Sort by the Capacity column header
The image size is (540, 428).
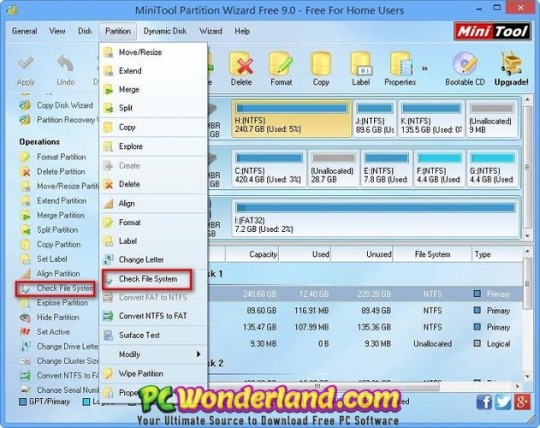252,254
